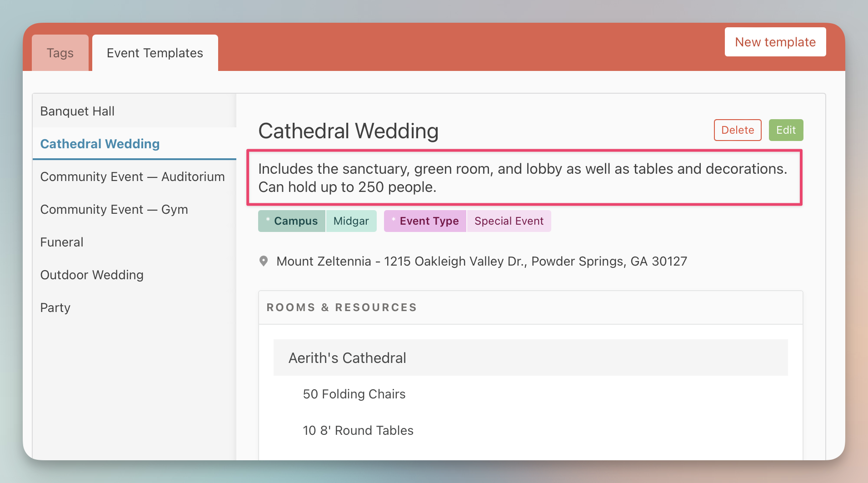Viewport: 868px width, 483px height.
Task: Click the New template button
Action: point(775,42)
